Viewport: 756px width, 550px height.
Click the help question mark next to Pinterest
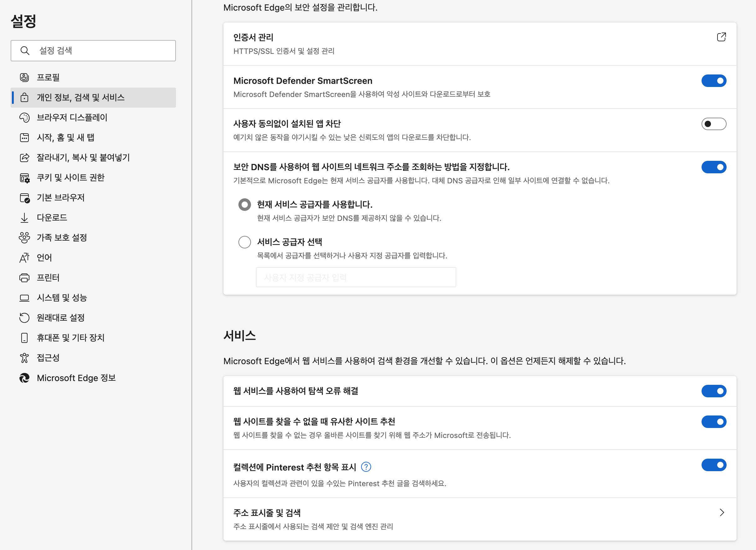point(366,467)
